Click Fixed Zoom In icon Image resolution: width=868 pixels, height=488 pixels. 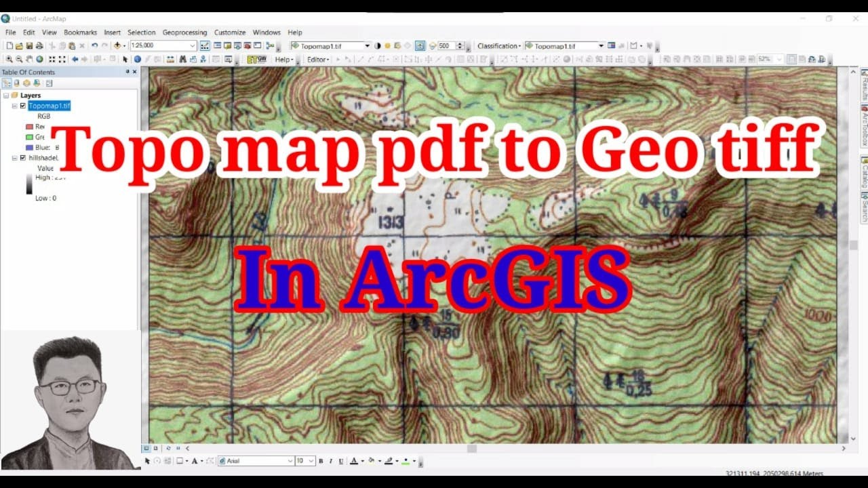[52, 60]
